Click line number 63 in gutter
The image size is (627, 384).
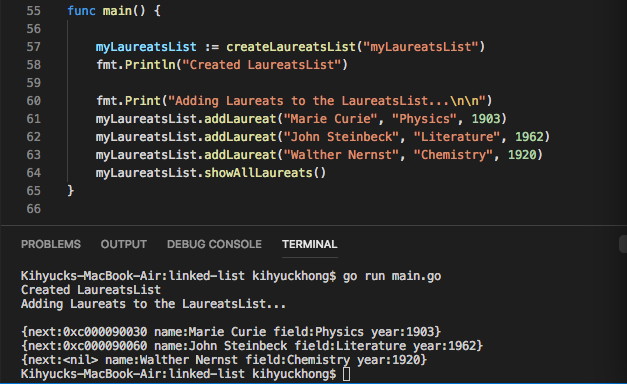[x=34, y=155]
